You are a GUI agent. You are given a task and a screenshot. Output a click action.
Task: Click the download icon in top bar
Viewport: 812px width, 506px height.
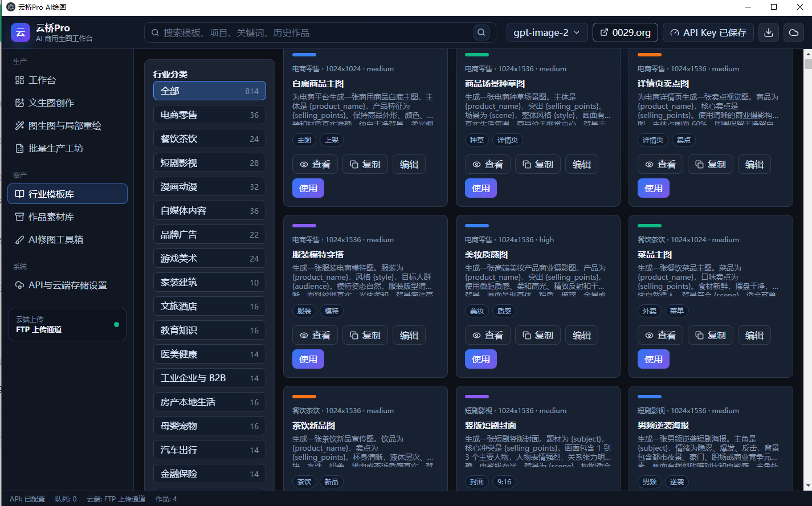(x=769, y=32)
